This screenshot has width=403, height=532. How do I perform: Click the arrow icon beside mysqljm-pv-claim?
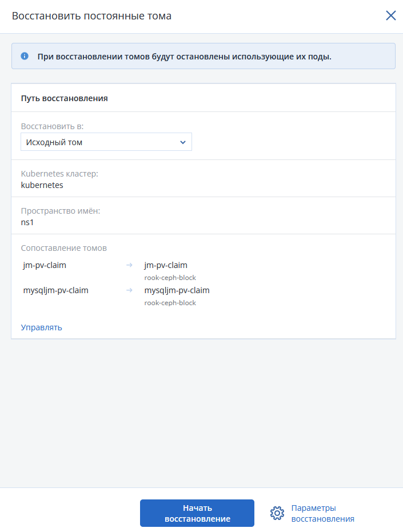coord(129,290)
